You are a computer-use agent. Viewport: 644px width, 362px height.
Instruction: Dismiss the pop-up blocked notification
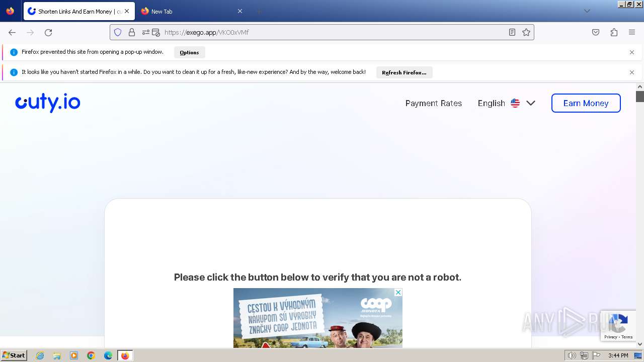tap(632, 52)
